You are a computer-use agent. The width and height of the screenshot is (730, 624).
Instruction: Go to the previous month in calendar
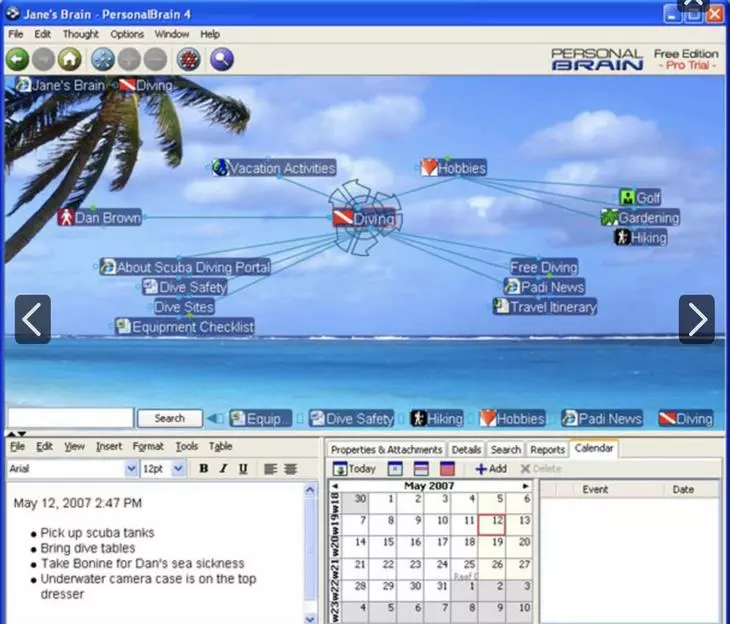pos(335,486)
